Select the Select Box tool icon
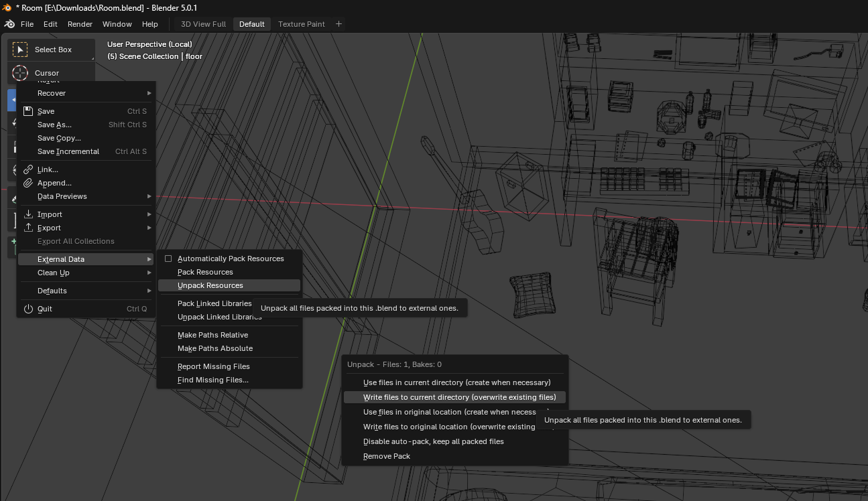868x501 pixels. coord(20,50)
